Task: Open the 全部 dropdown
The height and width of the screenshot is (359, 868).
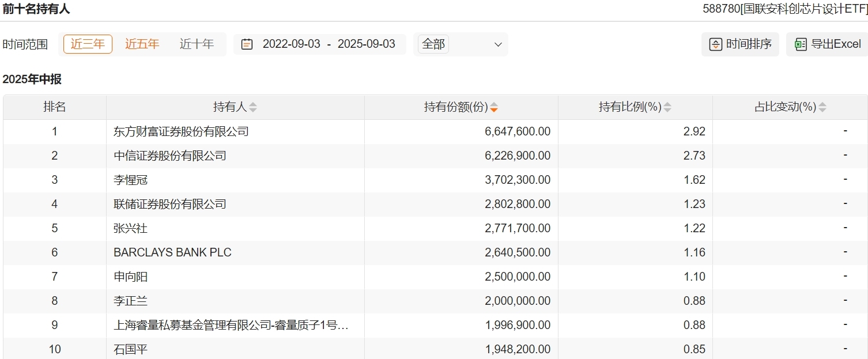Action: 461,44
